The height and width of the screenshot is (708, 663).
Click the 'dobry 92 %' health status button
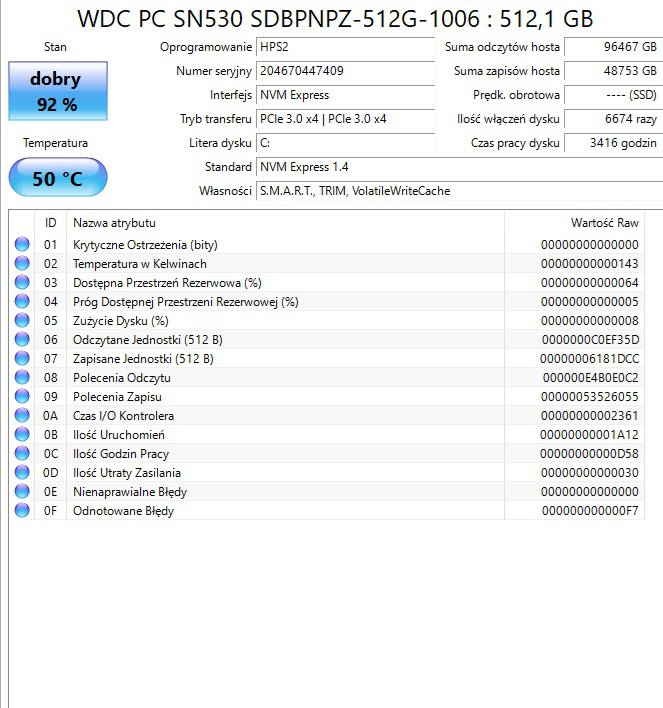point(58,91)
